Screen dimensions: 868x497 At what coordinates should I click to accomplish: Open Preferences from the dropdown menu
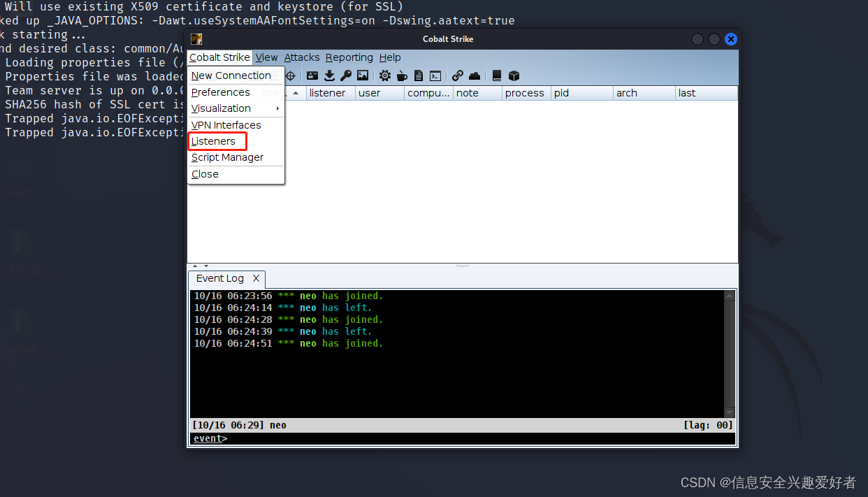coord(236,92)
